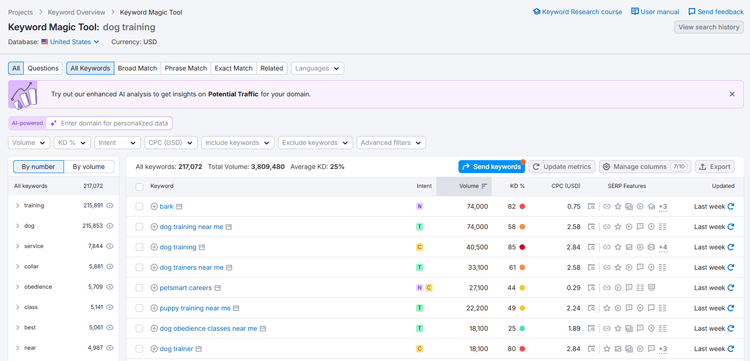Select all keywords with header checkbox

[139, 186]
